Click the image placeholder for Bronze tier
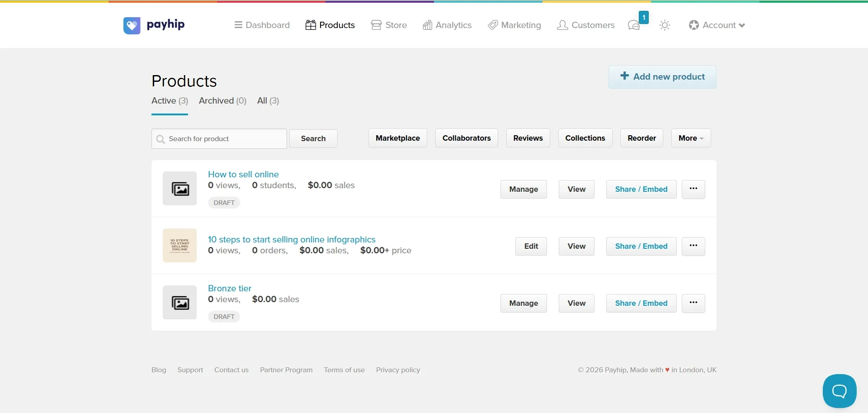 [180, 303]
